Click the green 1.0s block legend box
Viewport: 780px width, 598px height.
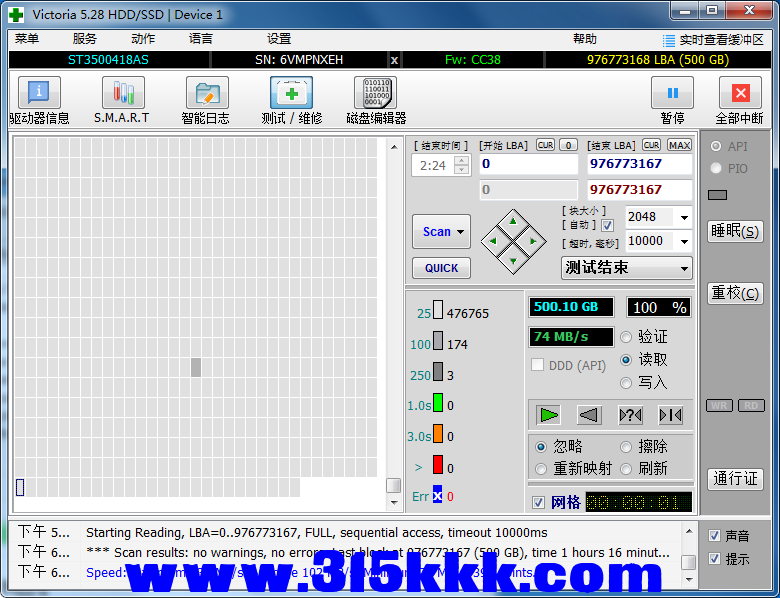[x=438, y=402]
